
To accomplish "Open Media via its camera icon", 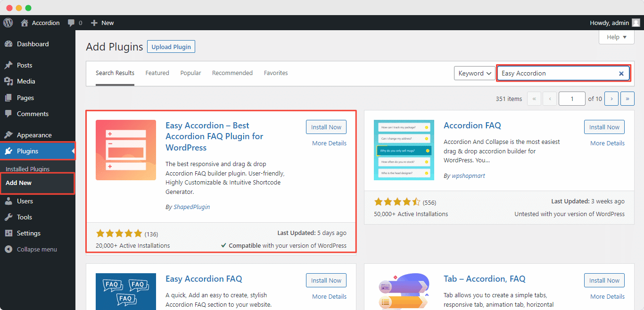I will 10,81.
